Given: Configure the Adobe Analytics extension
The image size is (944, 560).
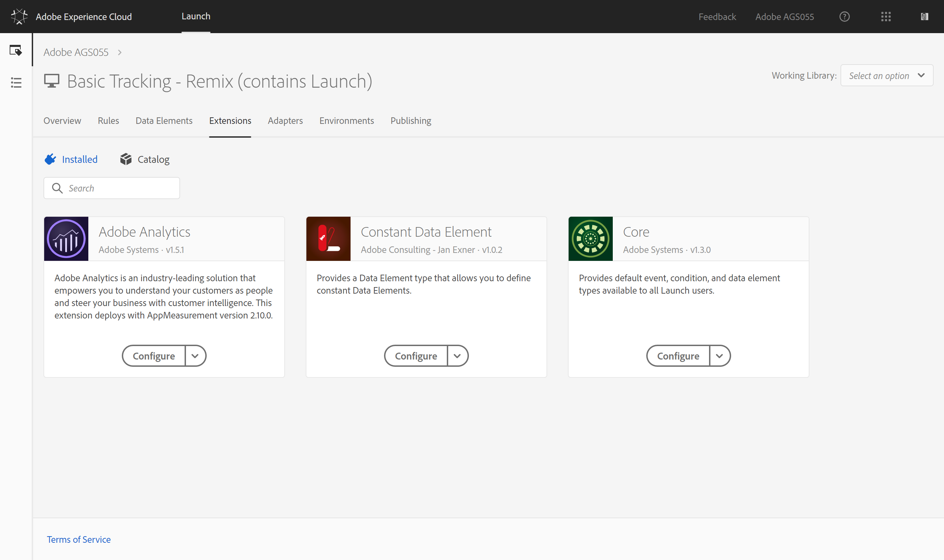Looking at the screenshot, I should (154, 356).
